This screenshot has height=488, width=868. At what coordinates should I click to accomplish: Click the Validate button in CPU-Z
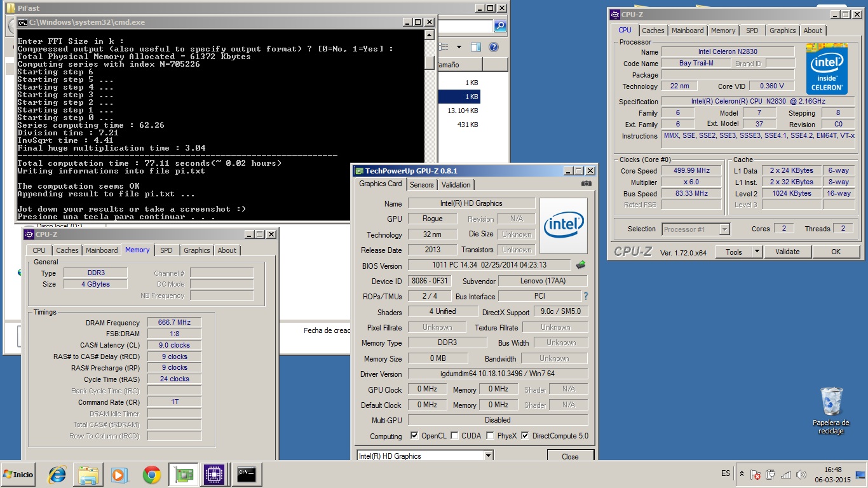[787, 252]
